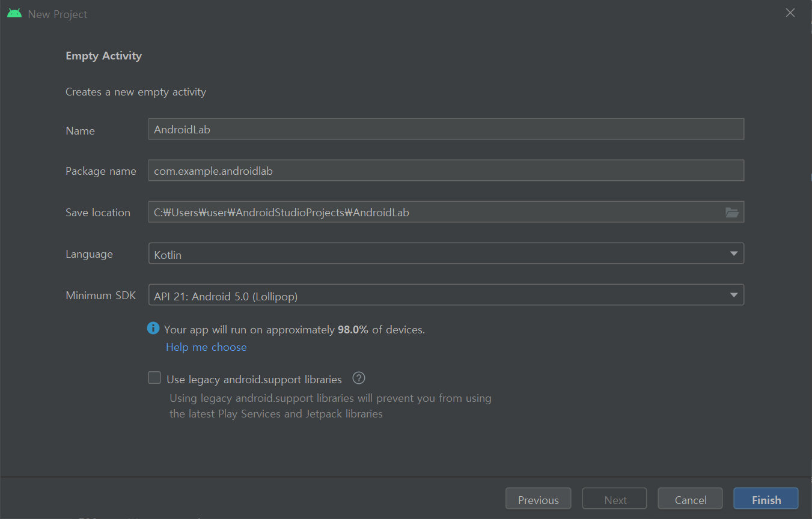Click the 'Creates a new empty activity' text
The width and height of the screenshot is (812, 519).
click(136, 92)
